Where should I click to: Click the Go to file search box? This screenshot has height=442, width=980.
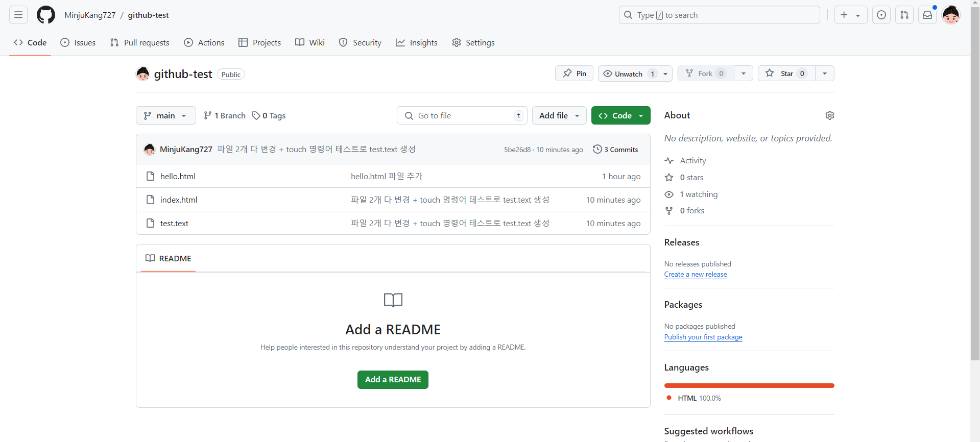(x=462, y=115)
